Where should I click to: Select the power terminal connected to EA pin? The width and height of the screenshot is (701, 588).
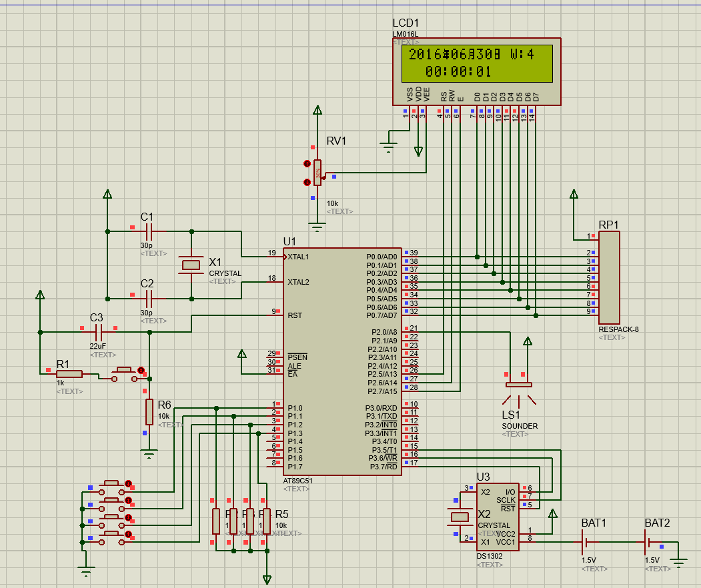pos(242,354)
